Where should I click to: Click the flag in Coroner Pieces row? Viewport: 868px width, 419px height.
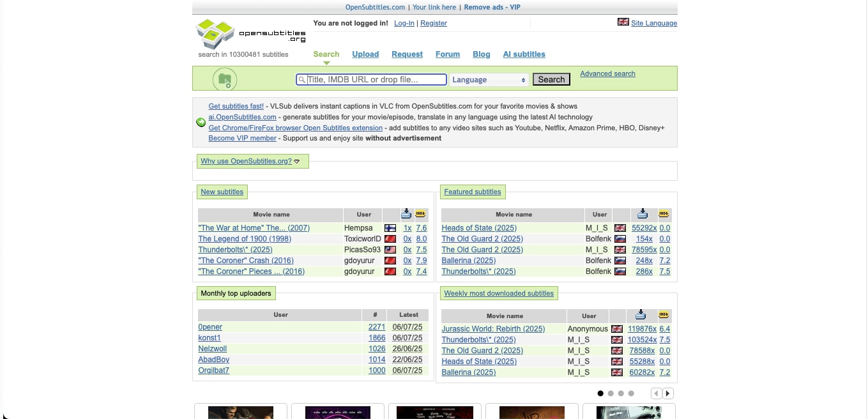[390, 271]
